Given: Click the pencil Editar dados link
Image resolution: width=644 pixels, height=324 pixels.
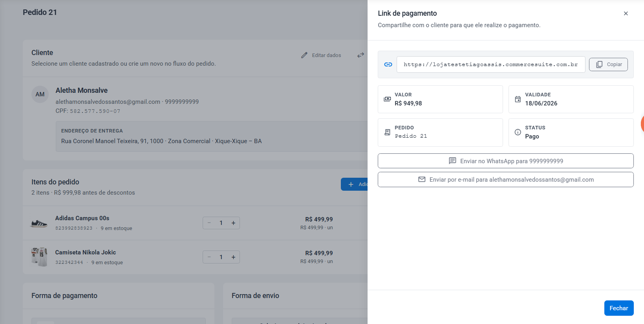Looking at the screenshot, I should click(x=321, y=55).
